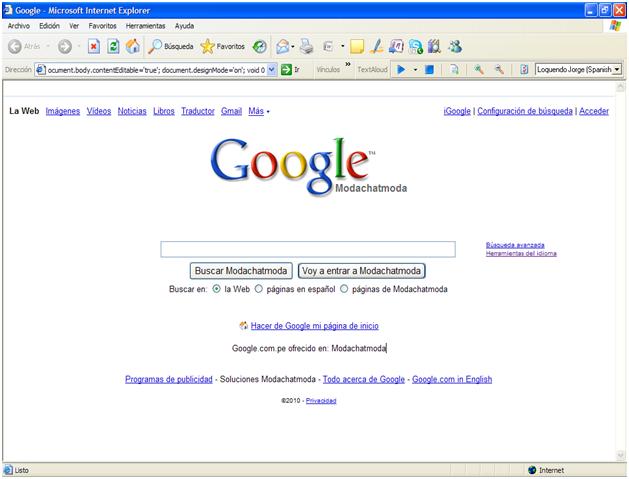Click the Atrás back arrow button

coord(15,47)
